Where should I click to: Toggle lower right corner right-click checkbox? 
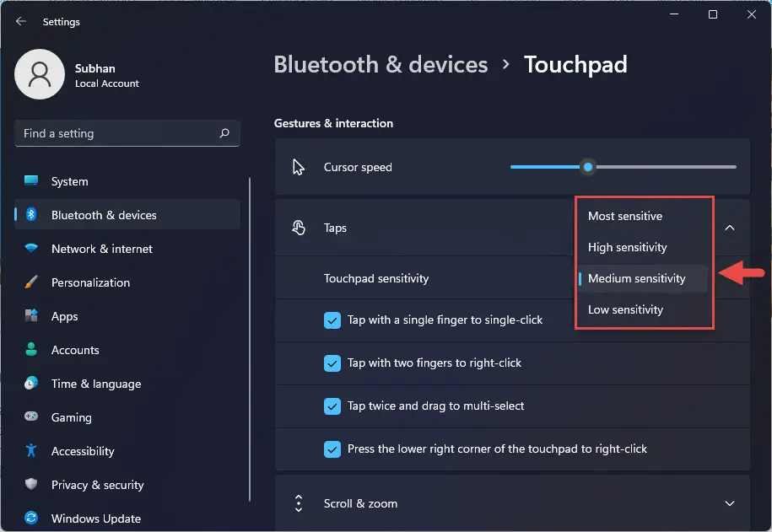(332, 449)
